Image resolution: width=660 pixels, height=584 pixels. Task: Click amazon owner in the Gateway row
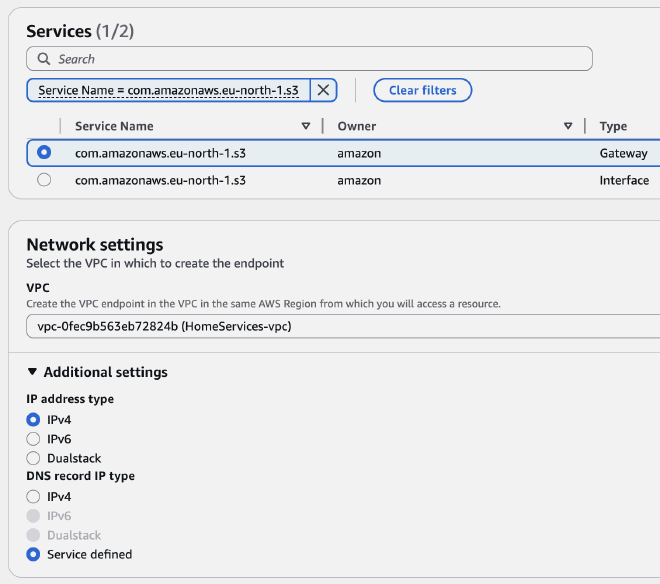click(359, 153)
